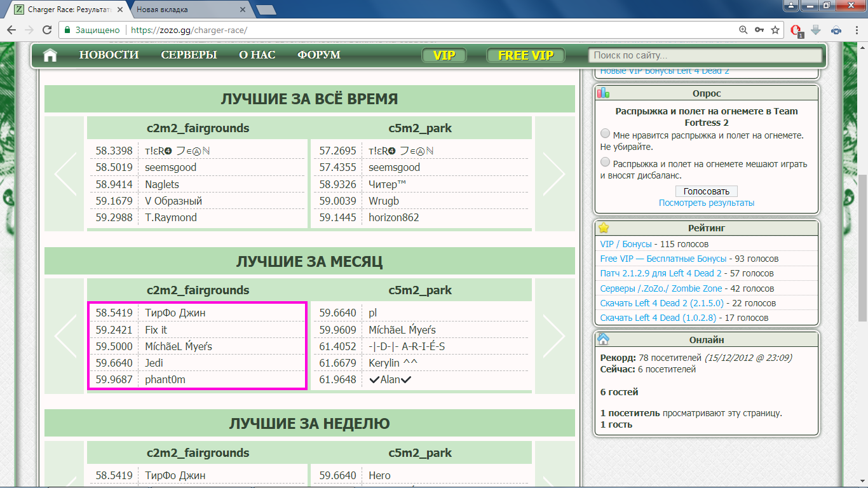Screen dimensions: 868x488
Task: Open 'Новые VIP Бонусы Left 4 Dead 2' link
Action: (x=665, y=71)
